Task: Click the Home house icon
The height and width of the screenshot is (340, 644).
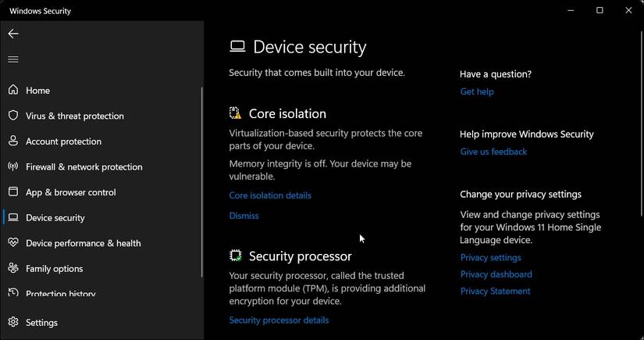Action: pyautogui.click(x=13, y=91)
